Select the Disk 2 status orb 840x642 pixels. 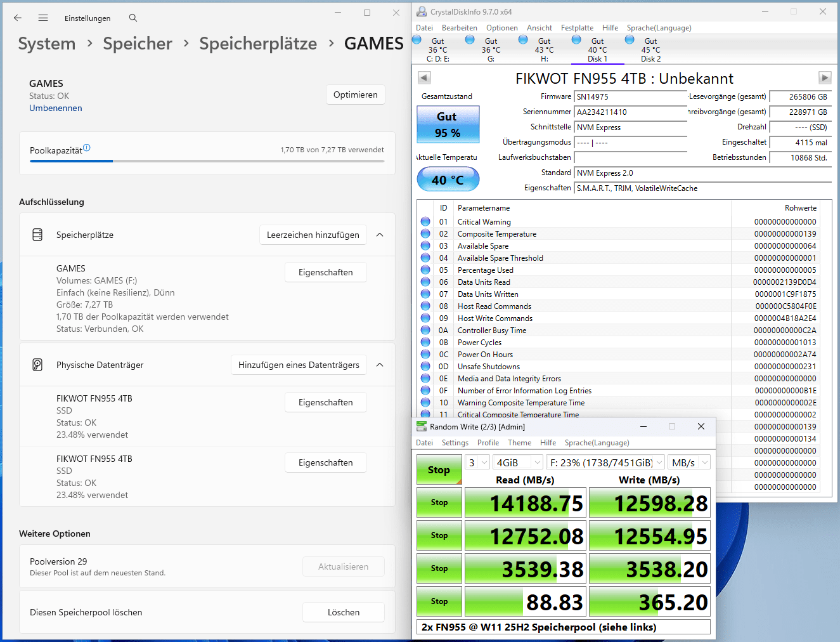(630, 39)
